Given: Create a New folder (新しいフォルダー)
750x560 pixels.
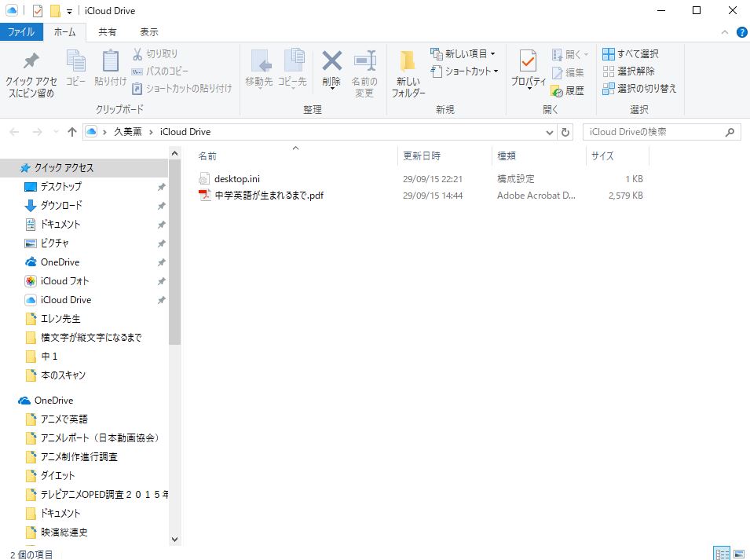Looking at the screenshot, I should [x=408, y=74].
